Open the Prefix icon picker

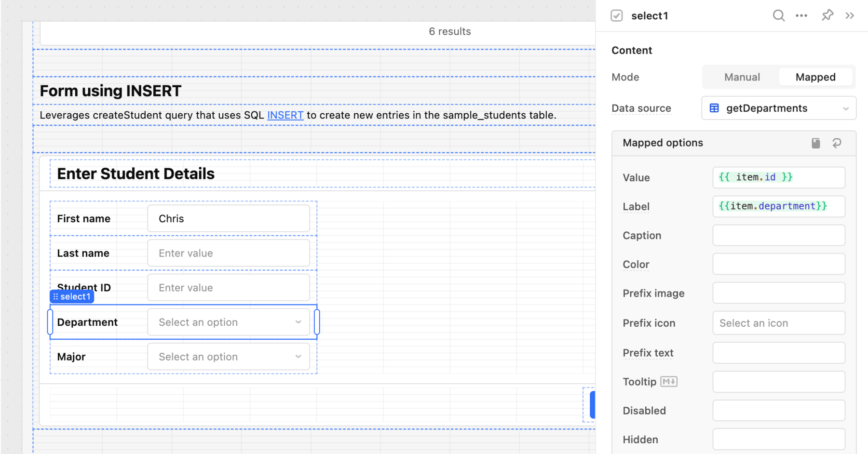click(x=779, y=323)
